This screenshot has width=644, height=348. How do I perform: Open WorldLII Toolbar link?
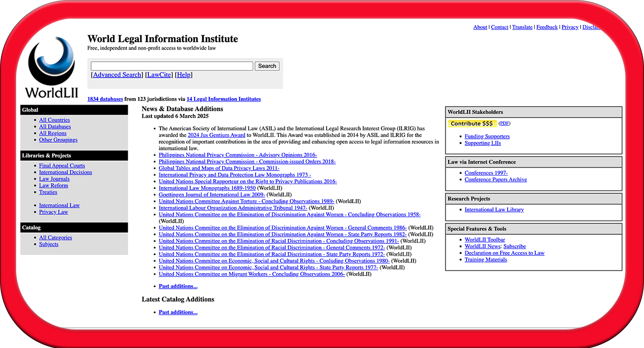click(485, 240)
